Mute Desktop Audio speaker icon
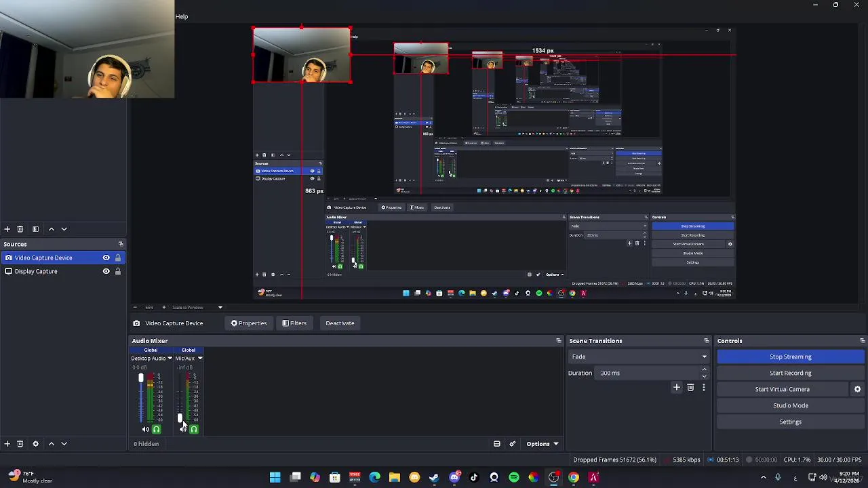The width and height of the screenshot is (868, 488). pos(145,429)
